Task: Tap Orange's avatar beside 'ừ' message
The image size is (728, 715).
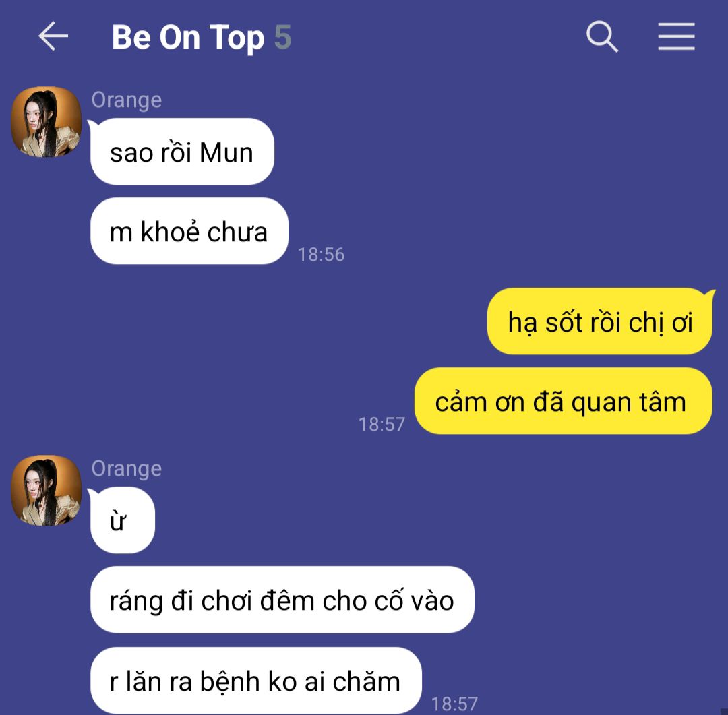Action: (x=46, y=491)
